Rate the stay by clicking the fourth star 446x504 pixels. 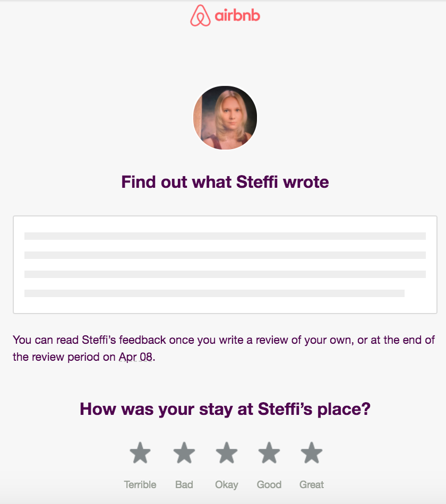click(269, 453)
